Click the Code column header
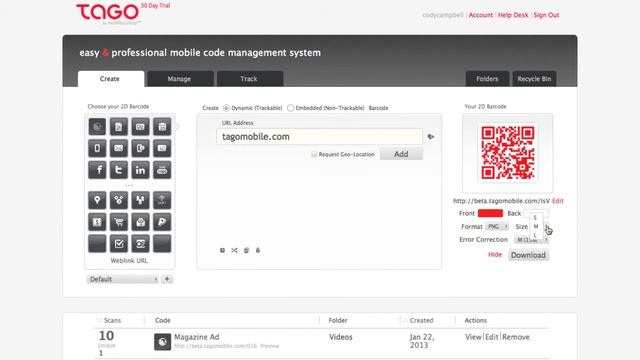640x360 pixels. tap(162, 320)
